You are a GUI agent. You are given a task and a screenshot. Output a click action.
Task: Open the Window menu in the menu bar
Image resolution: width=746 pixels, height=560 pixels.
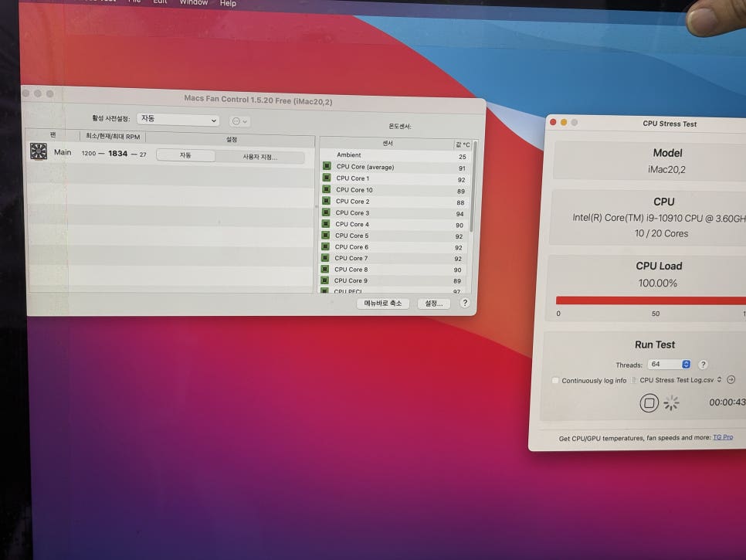[193, 2]
